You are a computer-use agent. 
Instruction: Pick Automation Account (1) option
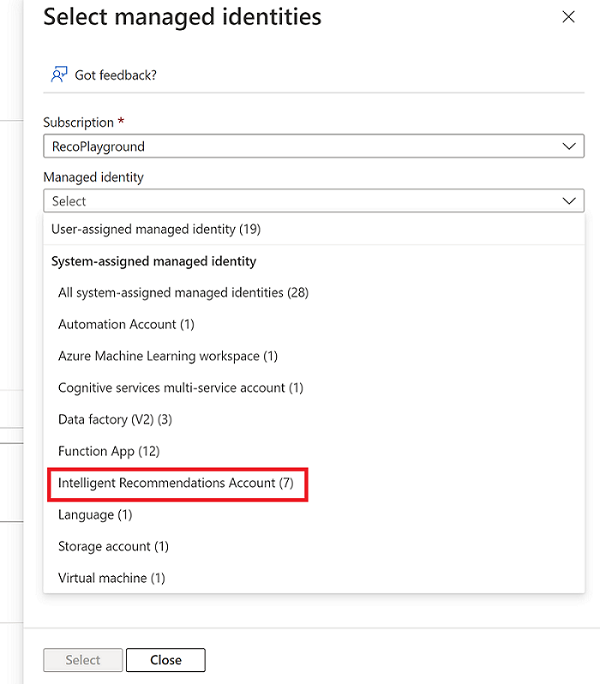tap(313, 324)
